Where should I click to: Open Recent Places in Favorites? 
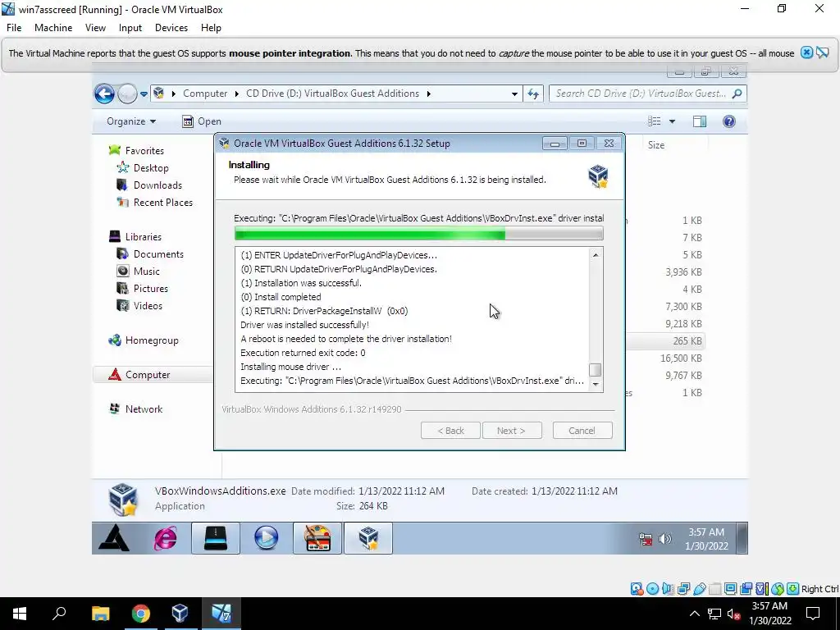[162, 202]
